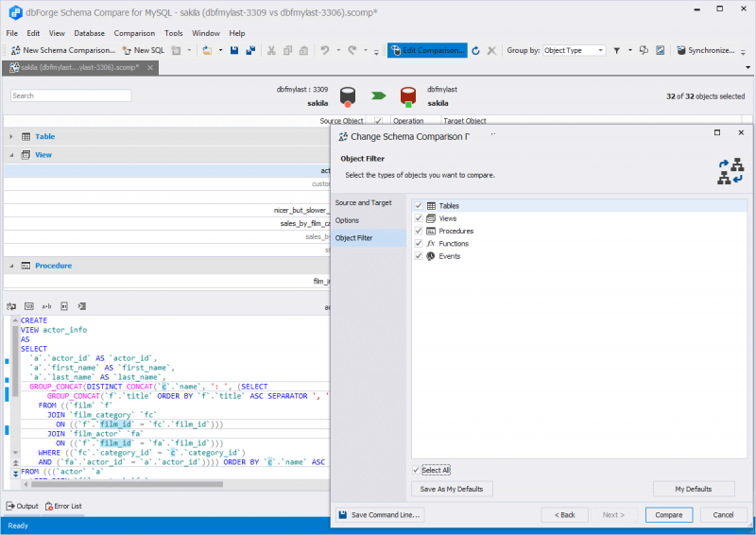The height and width of the screenshot is (535, 756).
Task: Click the Generate comparison report icon
Action: 660,50
